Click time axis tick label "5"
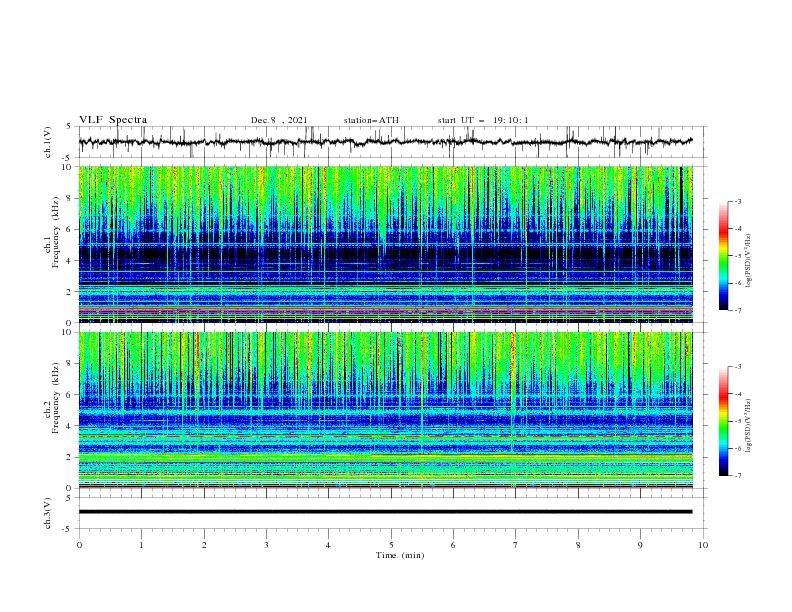This screenshot has height=612, width=792. click(391, 545)
